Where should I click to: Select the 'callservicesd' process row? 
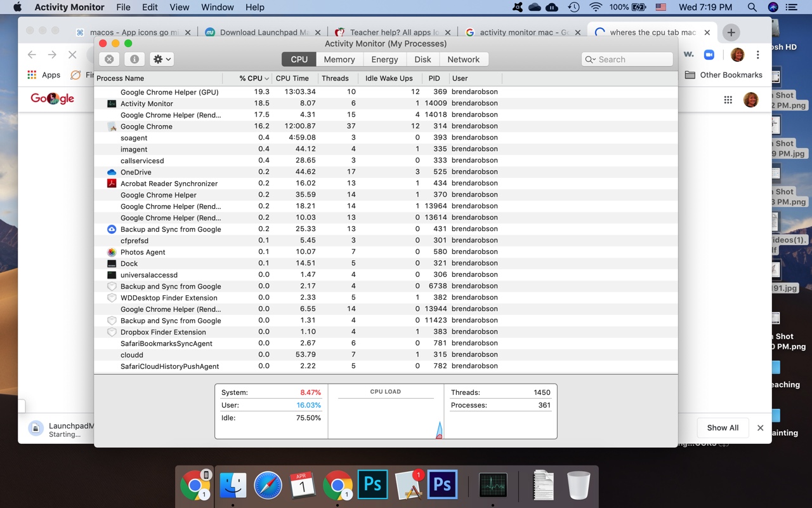[386, 161]
